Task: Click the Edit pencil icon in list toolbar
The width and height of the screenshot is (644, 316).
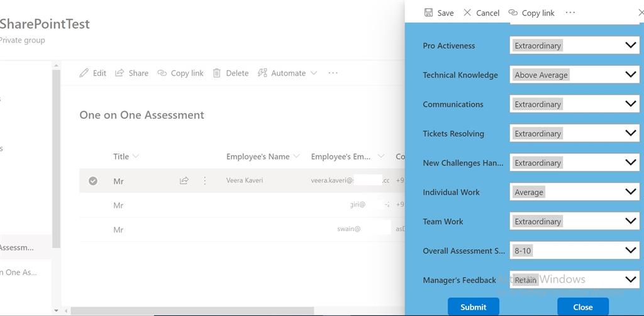Action: pyautogui.click(x=84, y=73)
